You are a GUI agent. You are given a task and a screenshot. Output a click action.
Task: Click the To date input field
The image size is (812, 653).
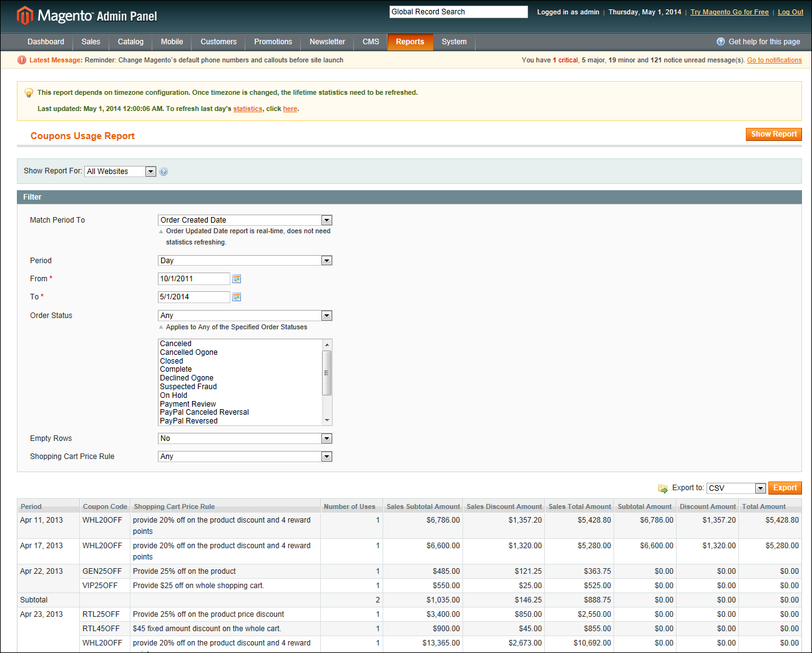(x=194, y=297)
